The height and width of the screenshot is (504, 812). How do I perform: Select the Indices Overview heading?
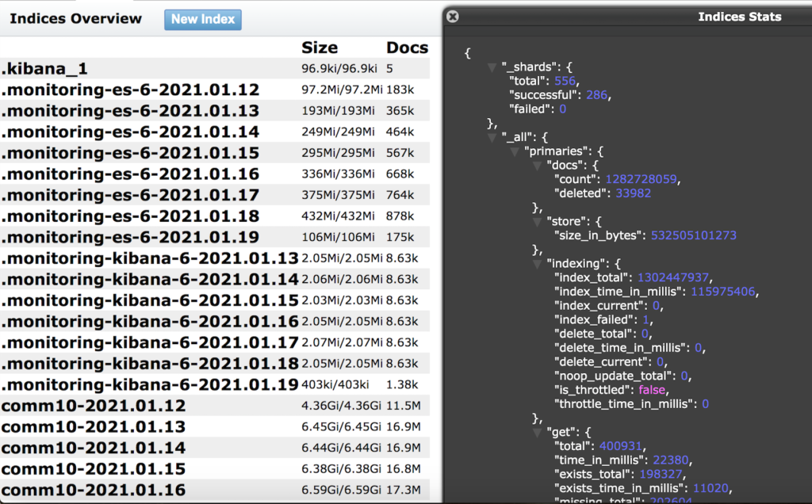click(75, 19)
